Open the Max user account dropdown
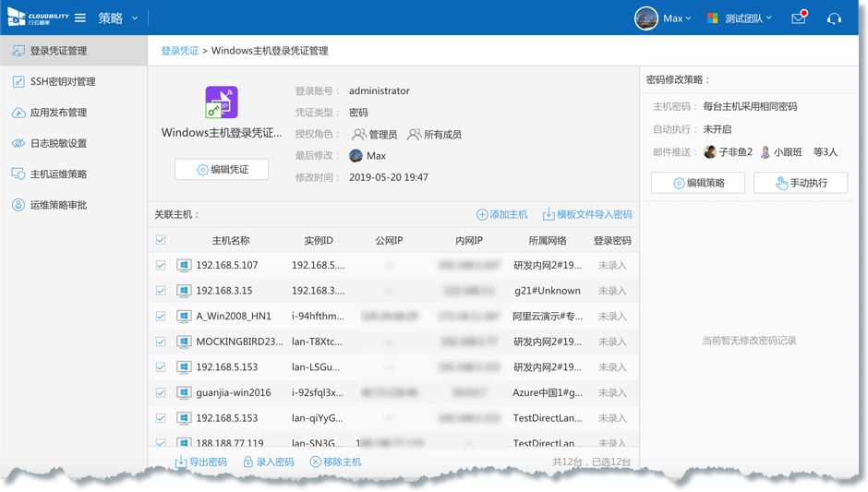The height and width of the screenshot is (492, 868). pos(663,18)
